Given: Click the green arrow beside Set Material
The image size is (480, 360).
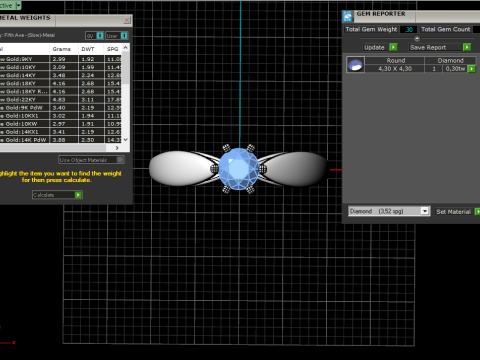Looking at the screenshot, I should pos(477,211).
